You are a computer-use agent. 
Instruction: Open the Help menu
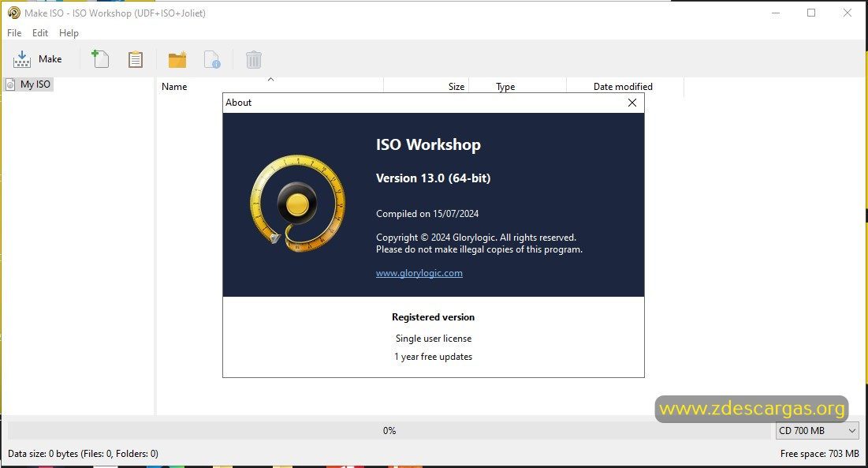tap(69, 32)
